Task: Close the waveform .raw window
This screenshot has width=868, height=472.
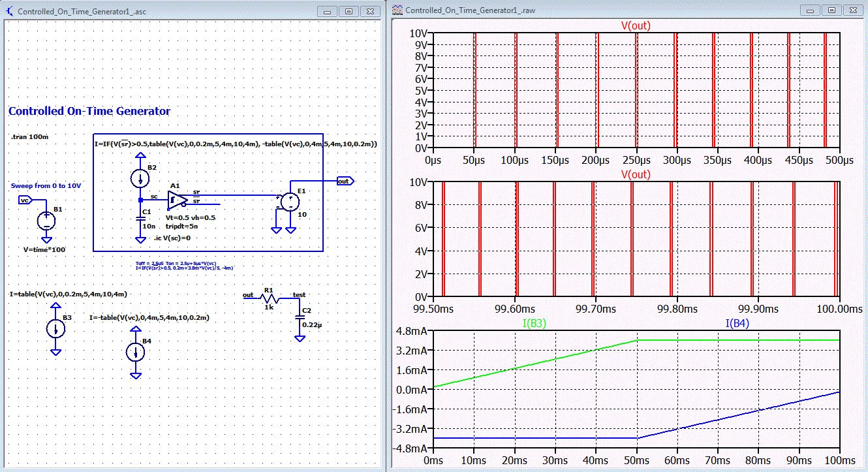Action: pyautogui.click(x=852, y=10)
